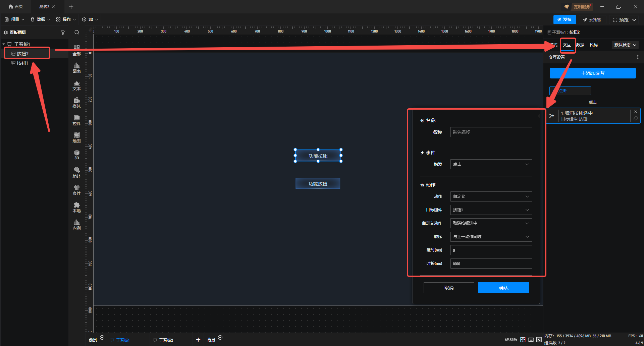Open the 内测 beta components
644x346 pixels.
point(76,225)
